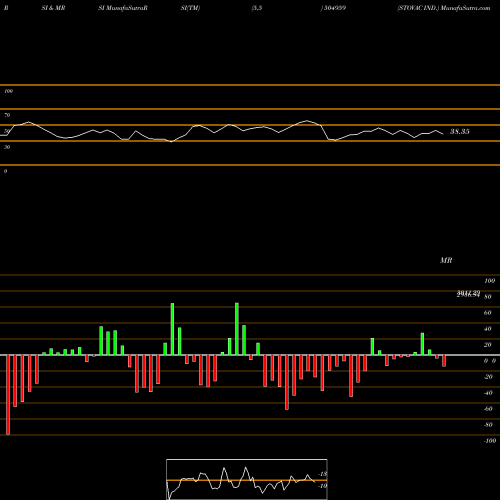
Task: Click the MR axis label -40
Action: (x=488, y=393)
